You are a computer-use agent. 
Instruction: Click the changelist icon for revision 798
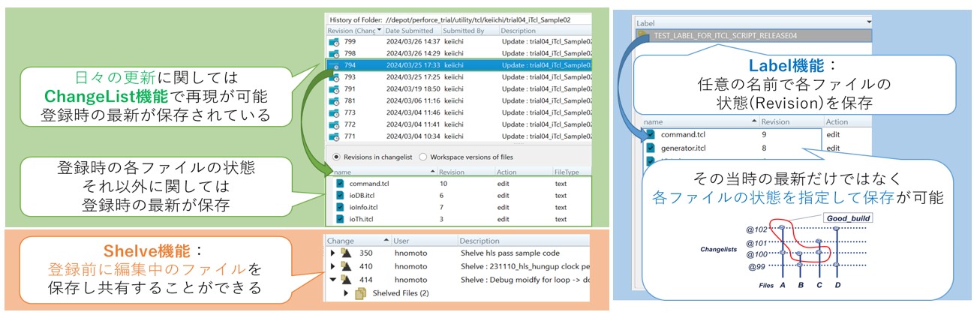click(334, 54)
